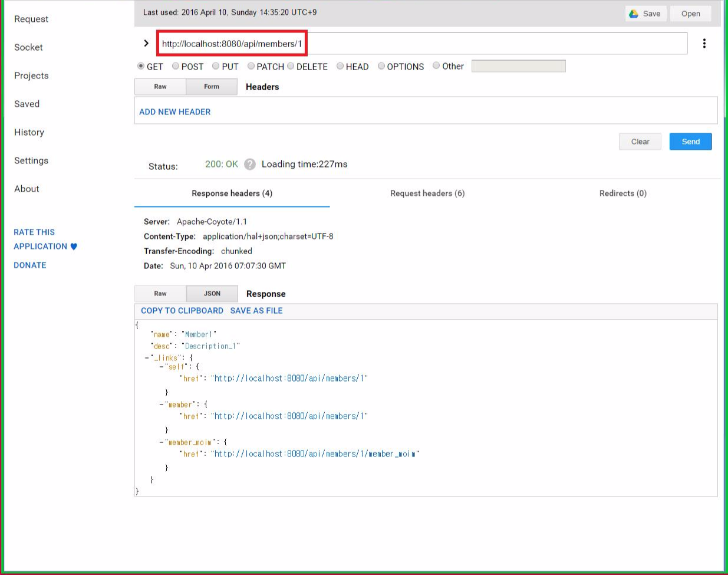Collapse the "member_moim" JSON node
Image resolution: width=728 pixels, height=575 pixels.
161,442
